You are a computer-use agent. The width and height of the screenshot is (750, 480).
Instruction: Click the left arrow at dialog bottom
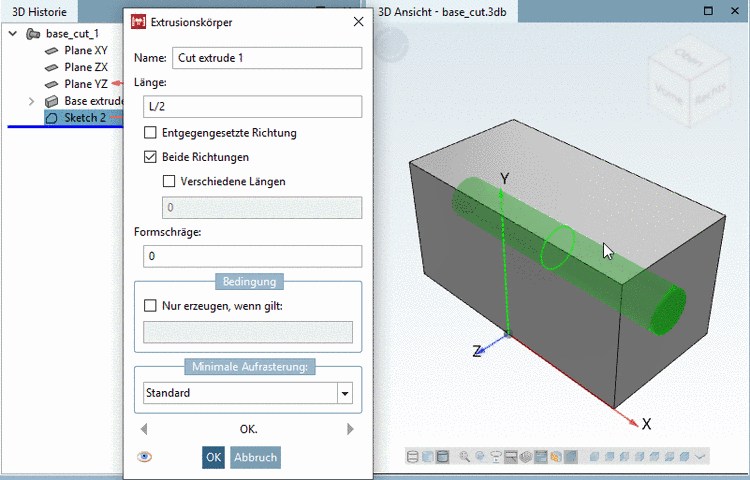[144, 429]
